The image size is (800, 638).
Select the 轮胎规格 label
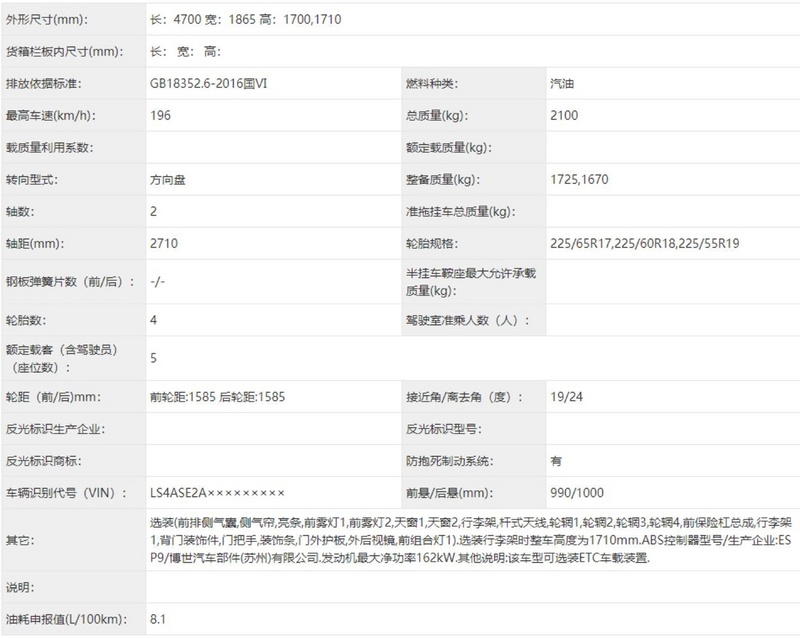pos(432,243)
